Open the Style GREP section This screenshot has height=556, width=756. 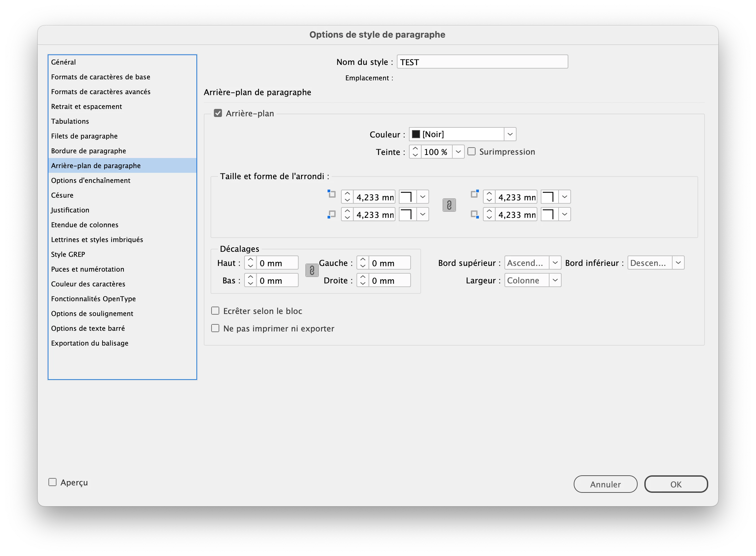pyautogui.click(x=68, y=254)
